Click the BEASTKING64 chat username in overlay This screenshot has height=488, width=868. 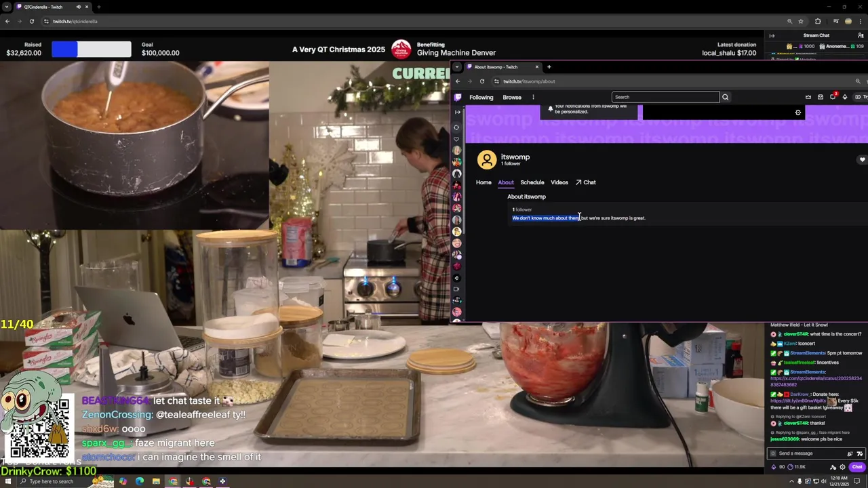click(116, 401)
